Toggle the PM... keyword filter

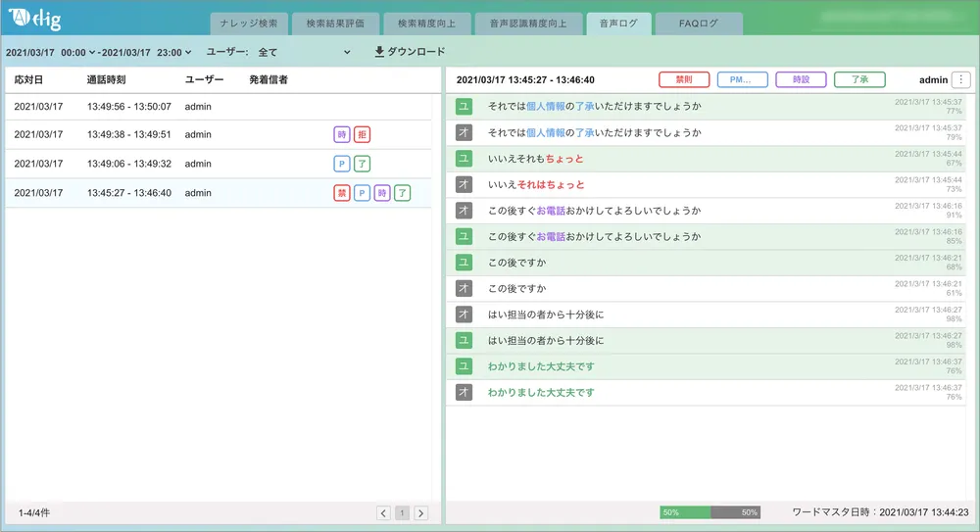743,79
